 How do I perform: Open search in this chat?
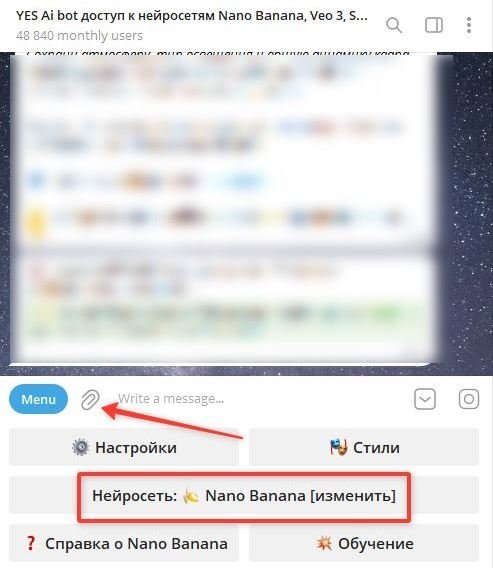click(394, 25)
